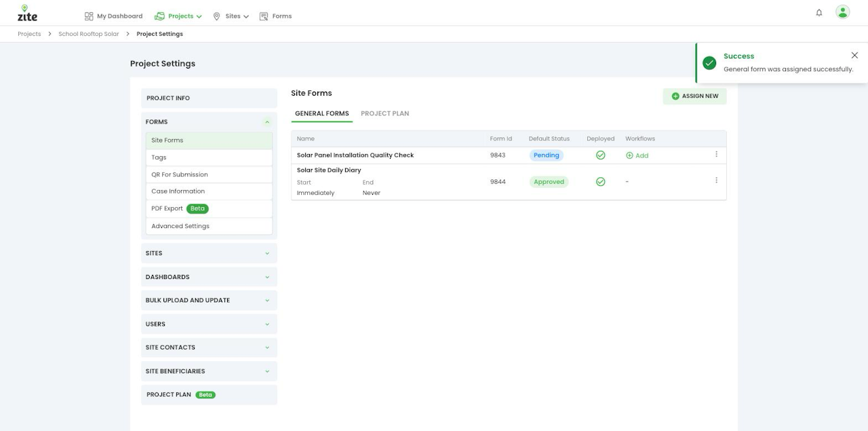Collapse the FORMS section

[x=267, y=122]
